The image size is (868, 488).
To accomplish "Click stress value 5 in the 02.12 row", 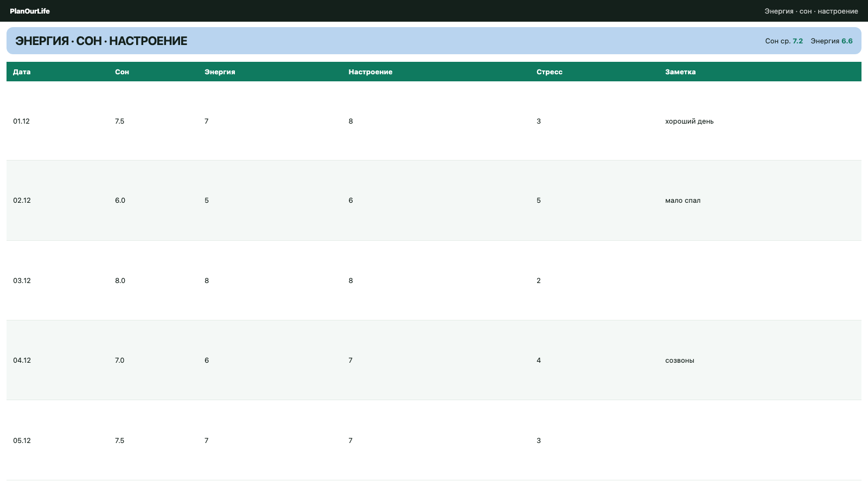I will point(539,200).
